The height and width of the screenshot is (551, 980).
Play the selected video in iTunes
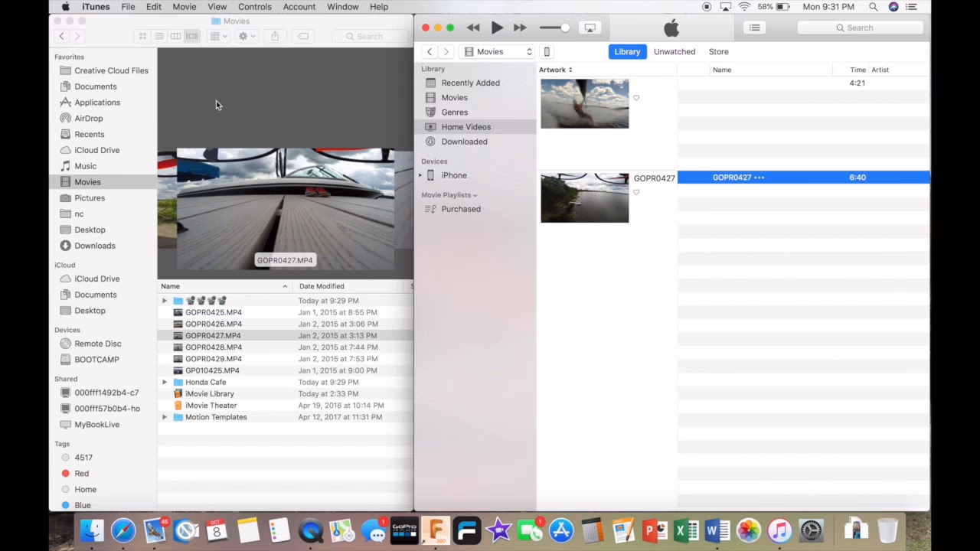pyautogui.click(x=497, y=28)
